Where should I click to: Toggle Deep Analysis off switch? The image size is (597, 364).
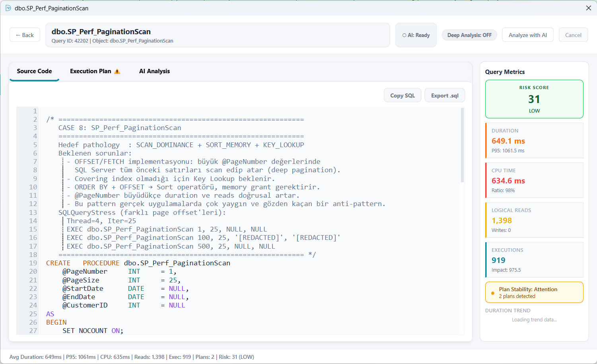coord(469,35)
